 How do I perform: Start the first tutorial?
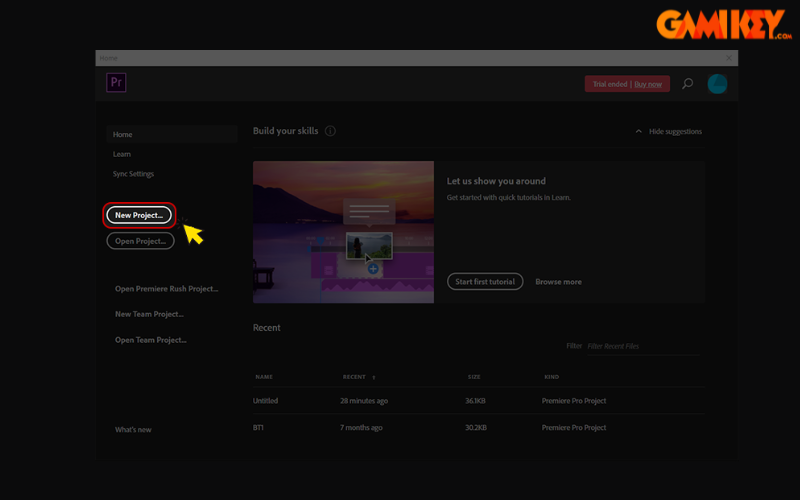(x=485, y=282)
